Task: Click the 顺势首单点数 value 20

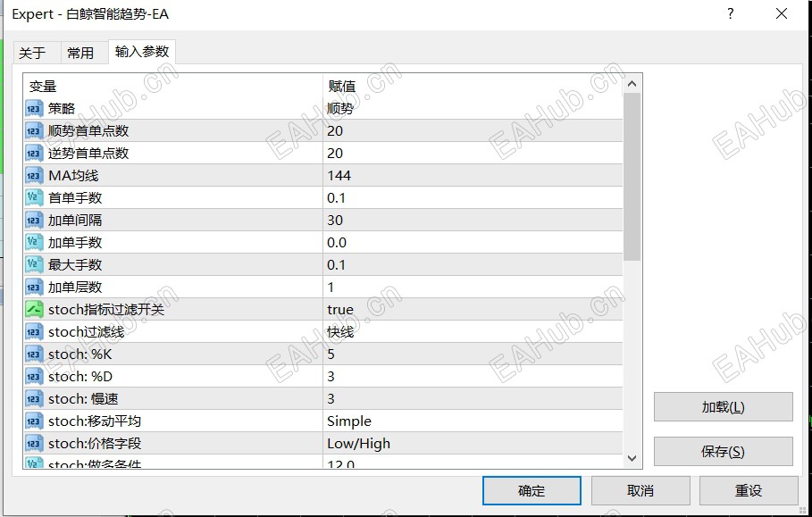Action: tap(335, 131)
